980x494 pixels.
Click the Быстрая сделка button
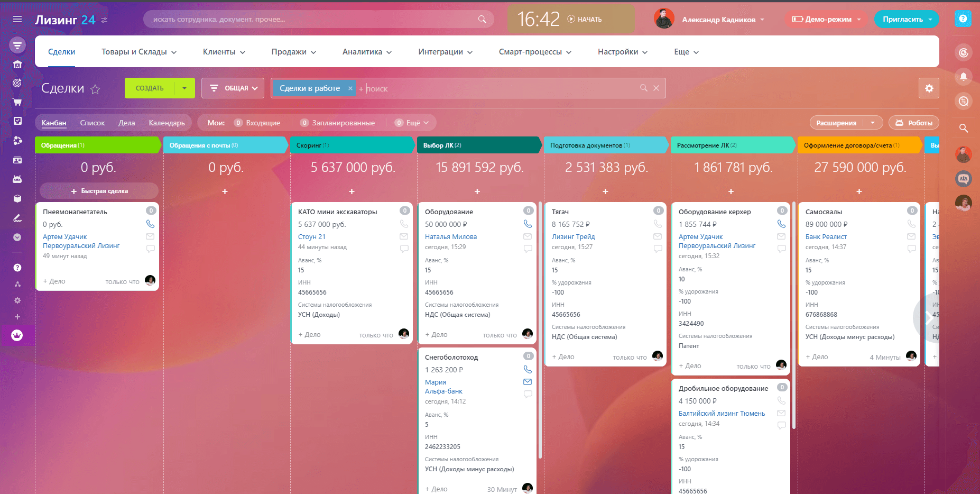click(x=99, y=191)
